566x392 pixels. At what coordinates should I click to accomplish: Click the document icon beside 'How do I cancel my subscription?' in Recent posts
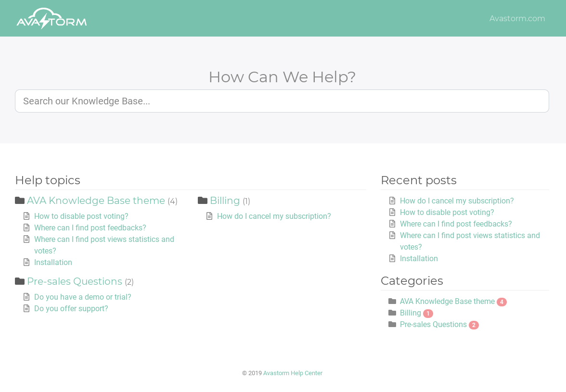click(x=392, y=201)
